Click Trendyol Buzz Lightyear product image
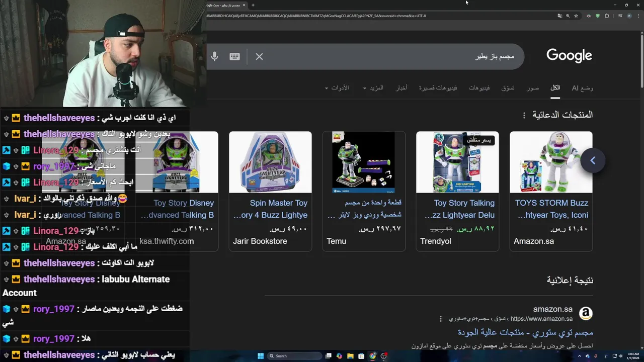The image size is (644, 362). [457, 162]
